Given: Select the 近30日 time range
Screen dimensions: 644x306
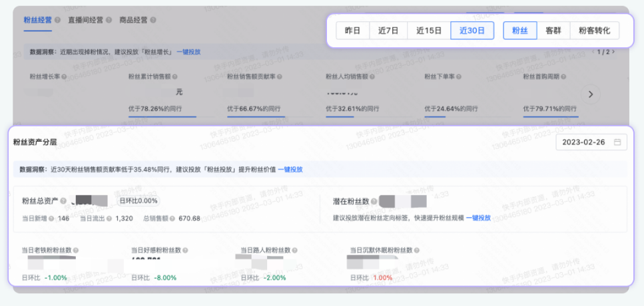Looking at the screenshot, I should click(472, 31).
